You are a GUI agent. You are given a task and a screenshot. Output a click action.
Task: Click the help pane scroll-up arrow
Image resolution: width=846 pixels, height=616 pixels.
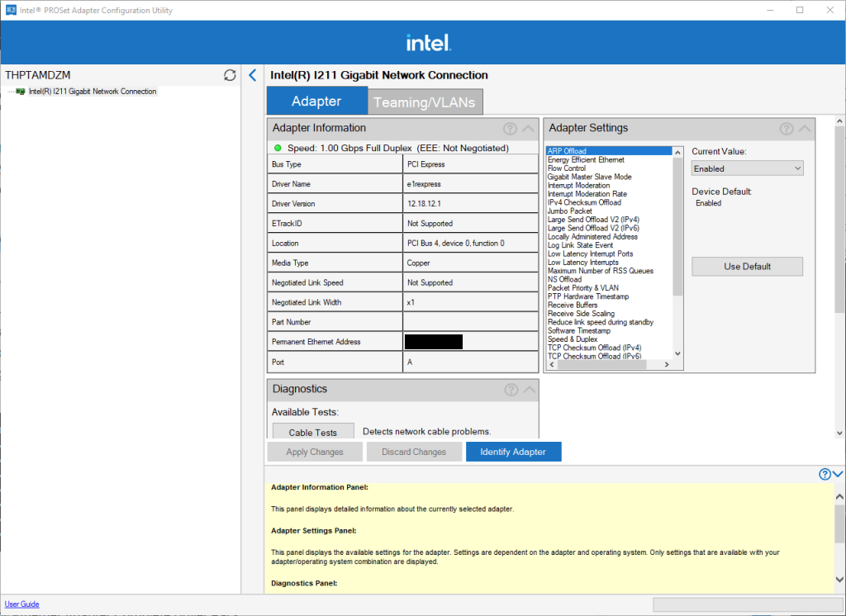click(839, 497)
